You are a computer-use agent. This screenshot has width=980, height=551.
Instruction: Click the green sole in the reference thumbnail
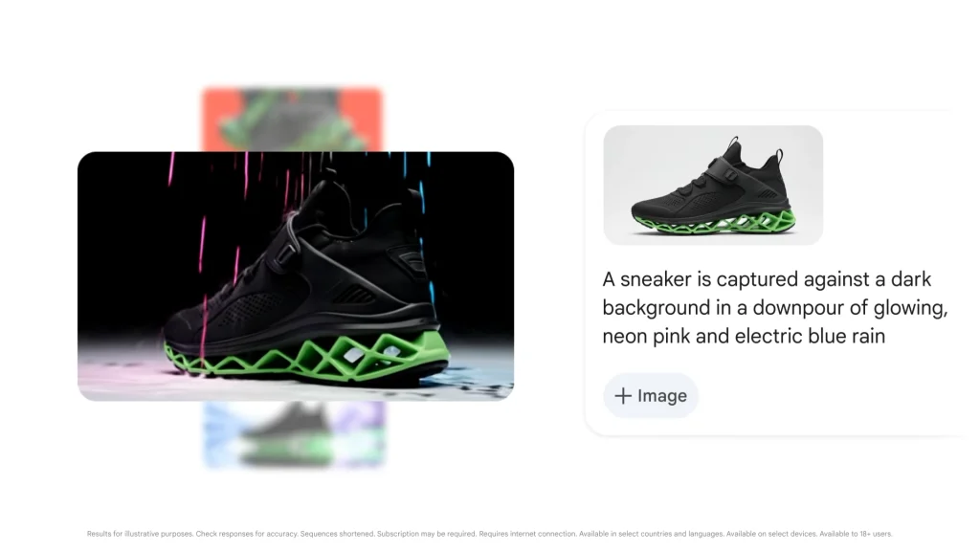[x=715, y=224]
